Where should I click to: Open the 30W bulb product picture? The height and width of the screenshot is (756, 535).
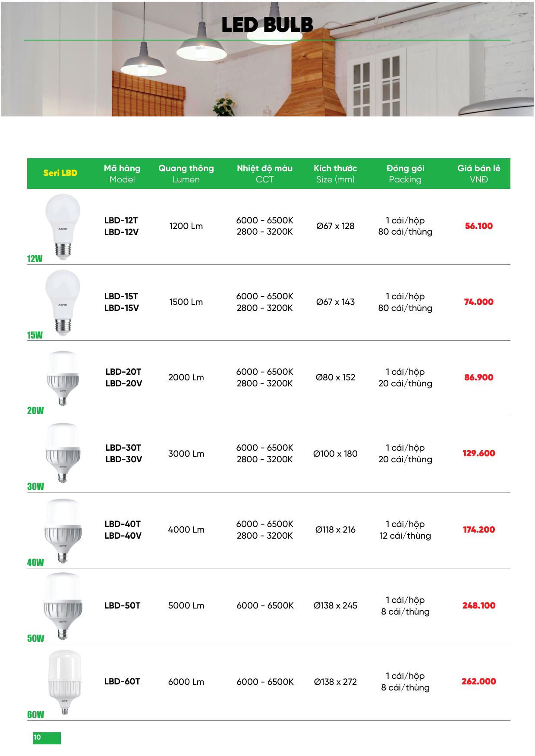tap(63, 453)
